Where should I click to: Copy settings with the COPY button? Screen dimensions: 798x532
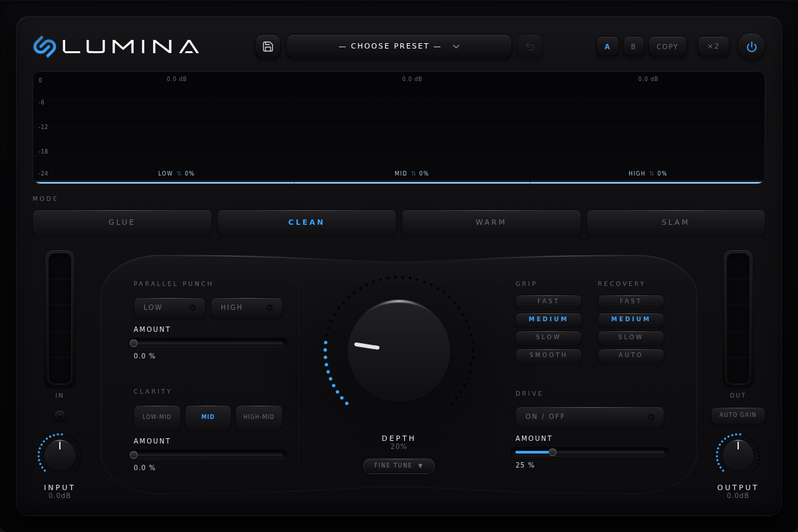(x=668, y=47)
